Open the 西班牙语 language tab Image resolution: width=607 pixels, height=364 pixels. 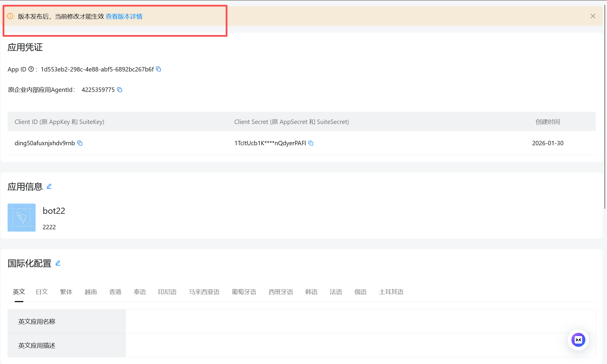click(x=281, y=292)
